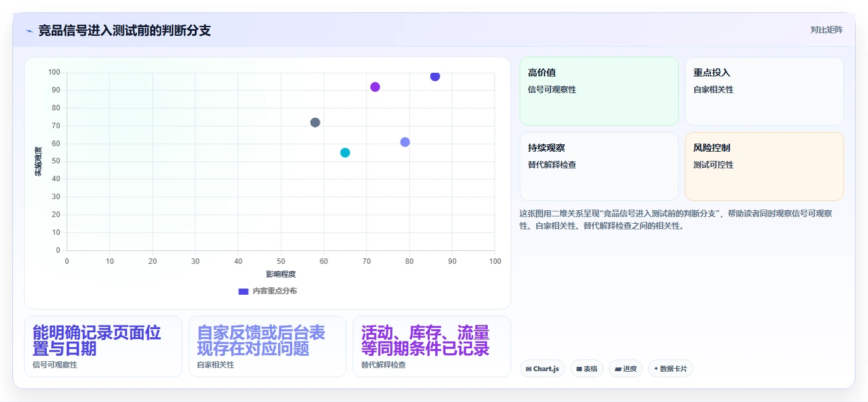Click 替代解释检查 under the 持续观察 card

552,165
